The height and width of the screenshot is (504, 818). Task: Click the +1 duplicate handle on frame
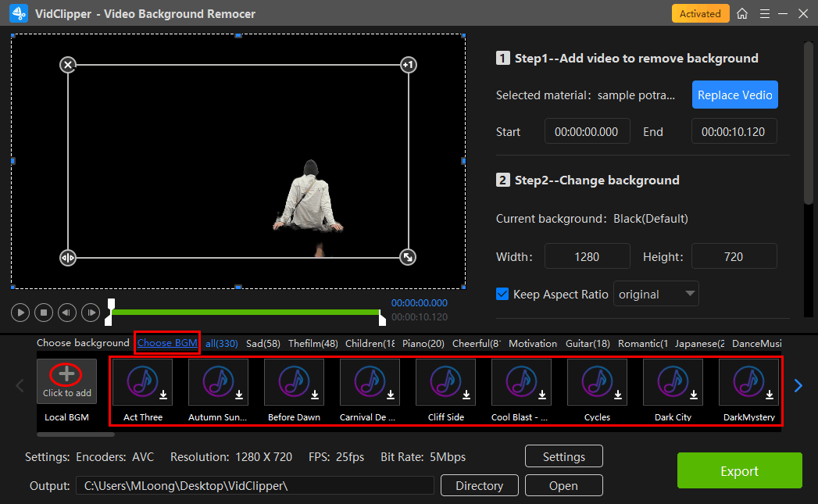pyautogui.click(x=408, y=65)
